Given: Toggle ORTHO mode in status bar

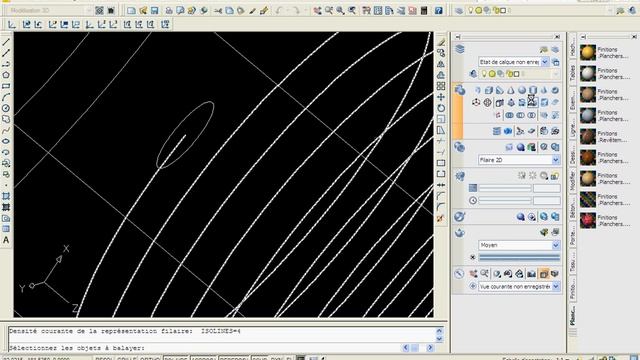Looking at the screenshot, I should tap(149, 358).
